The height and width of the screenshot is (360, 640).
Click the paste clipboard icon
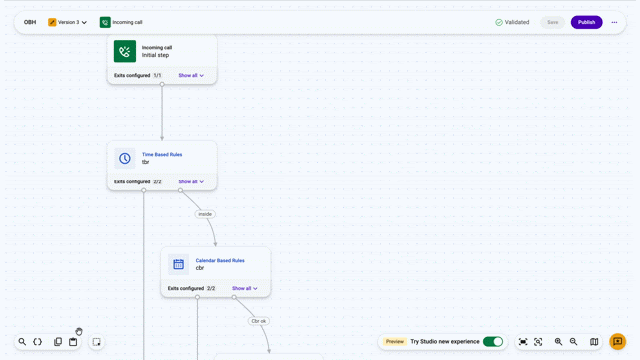pyautogui.click(x=73, y=342)
